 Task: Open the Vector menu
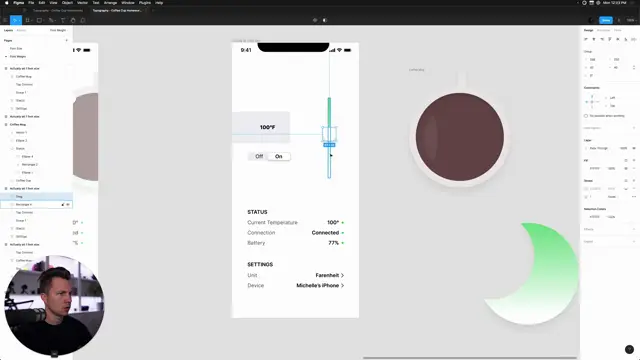point(82,3)
